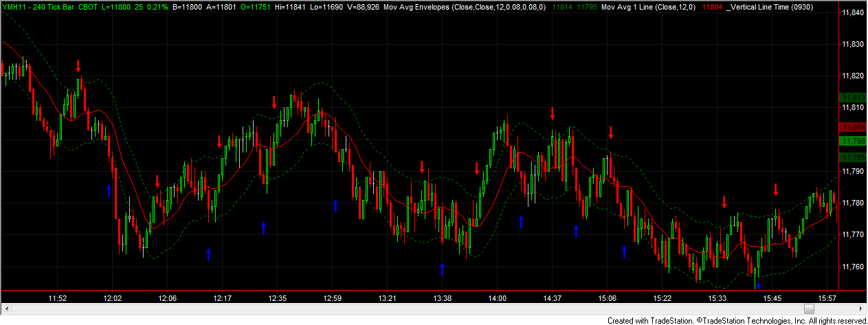Click the 11,810 price axis label
This screenshot has height=325, width=868.
pos(853,108)
